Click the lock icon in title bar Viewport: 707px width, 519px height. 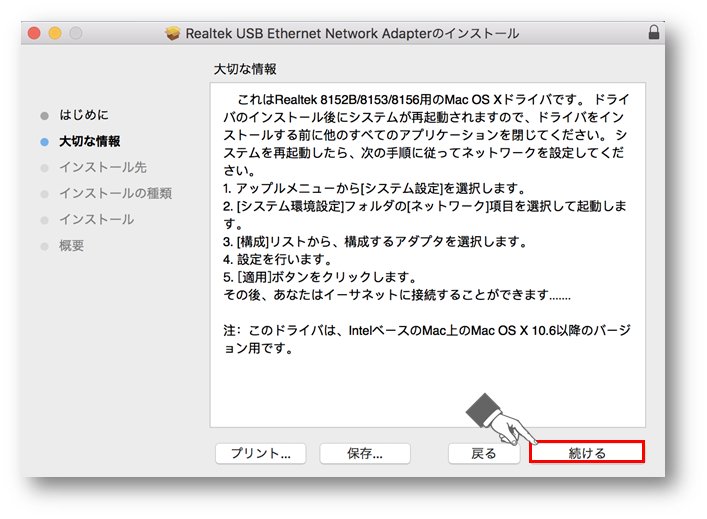point(654,32)
